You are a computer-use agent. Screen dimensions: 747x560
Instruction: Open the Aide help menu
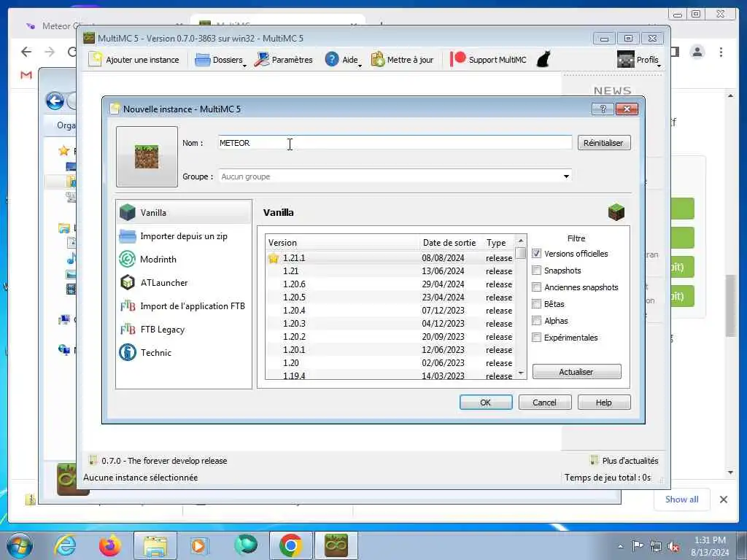click(x=343, y=60)
